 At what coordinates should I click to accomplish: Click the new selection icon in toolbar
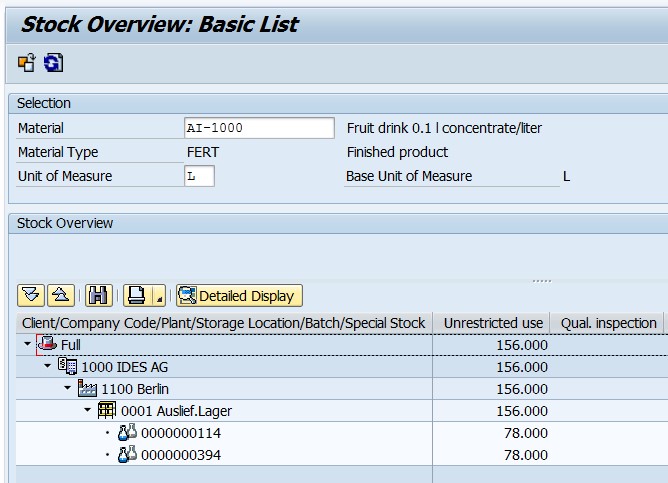click(27, 63)
